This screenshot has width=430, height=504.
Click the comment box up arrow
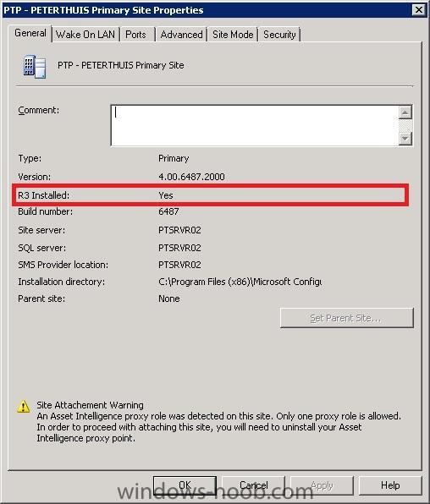pyautogui.click(x=405, y=112)
